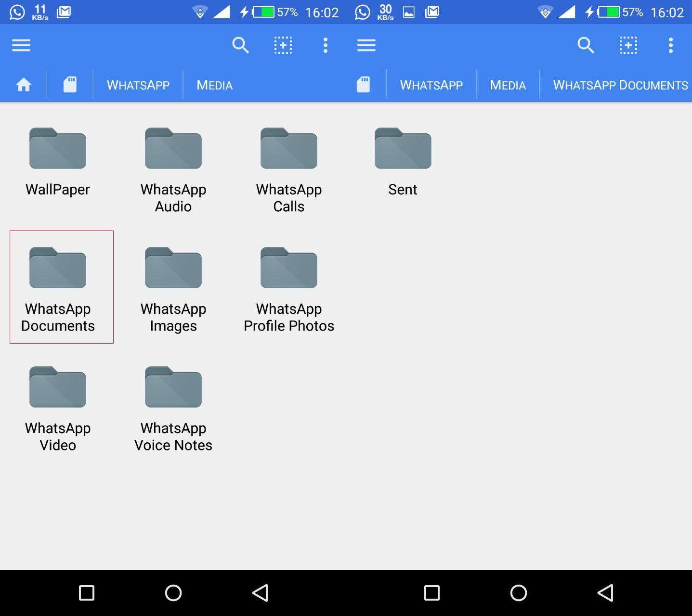Open hamburger menu in right screen
This screenshot has width=692, height=616.
tap(366, 45)
